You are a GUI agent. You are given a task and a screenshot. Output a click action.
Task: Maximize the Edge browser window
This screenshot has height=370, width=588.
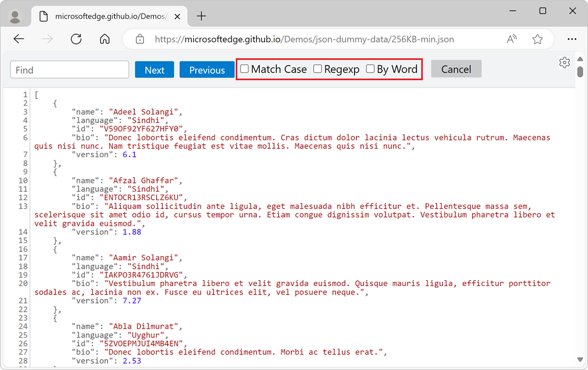tap(543, 11)
